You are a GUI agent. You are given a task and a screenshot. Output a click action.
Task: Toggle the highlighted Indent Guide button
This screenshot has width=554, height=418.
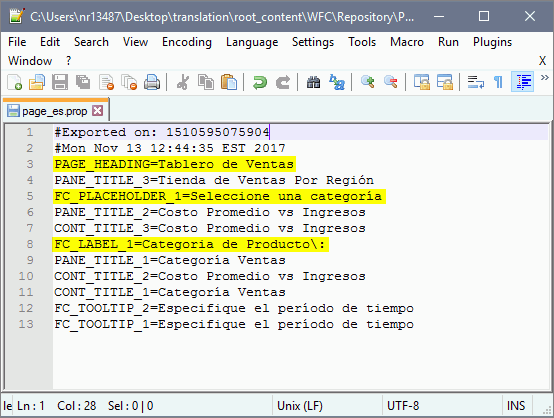pos(522,82)
